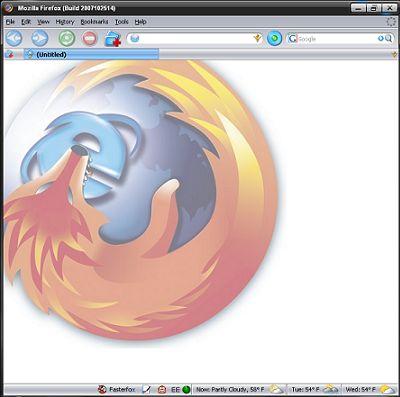Click inside the address bar field

(x=194, y=39)
